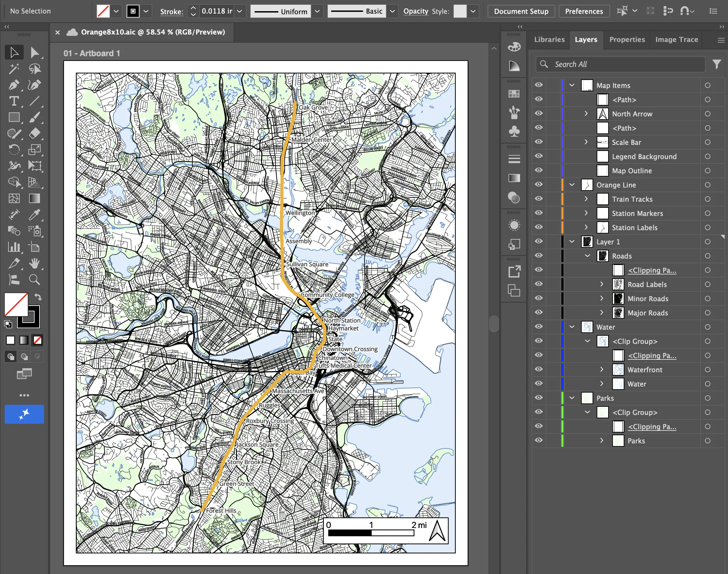Expand the Minor Roads sublayer
This screenshot has height=574, width=728.
click(602, 299)
